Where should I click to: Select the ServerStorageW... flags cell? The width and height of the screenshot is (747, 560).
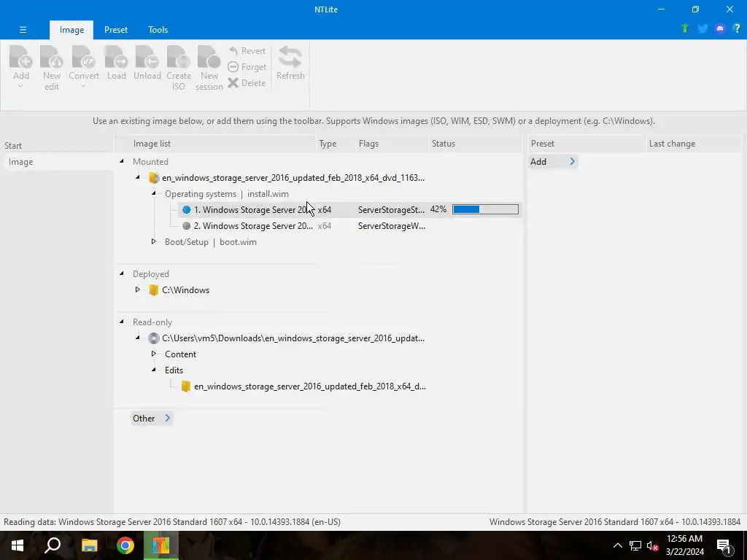pyautogui.click(x=392, y=226)
